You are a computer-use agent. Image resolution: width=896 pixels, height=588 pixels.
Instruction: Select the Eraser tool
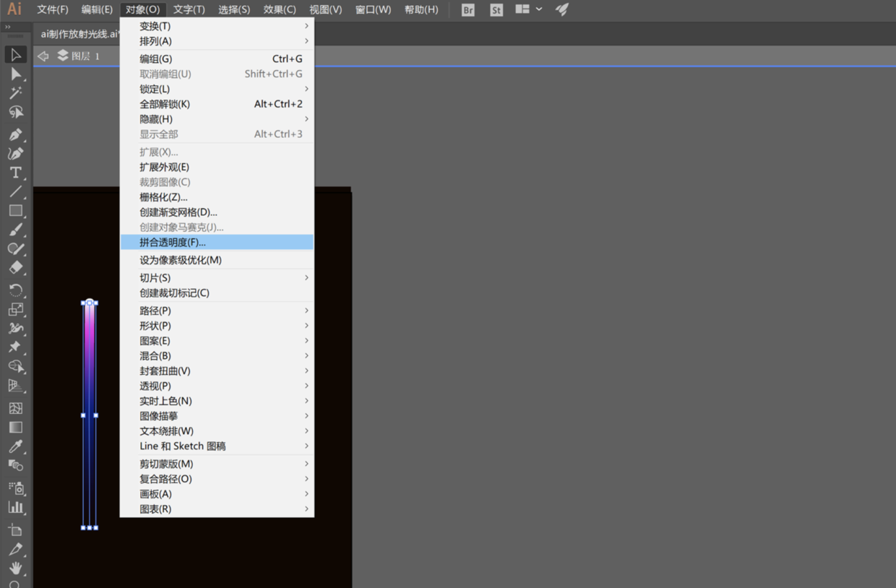[x=16, y=267]
